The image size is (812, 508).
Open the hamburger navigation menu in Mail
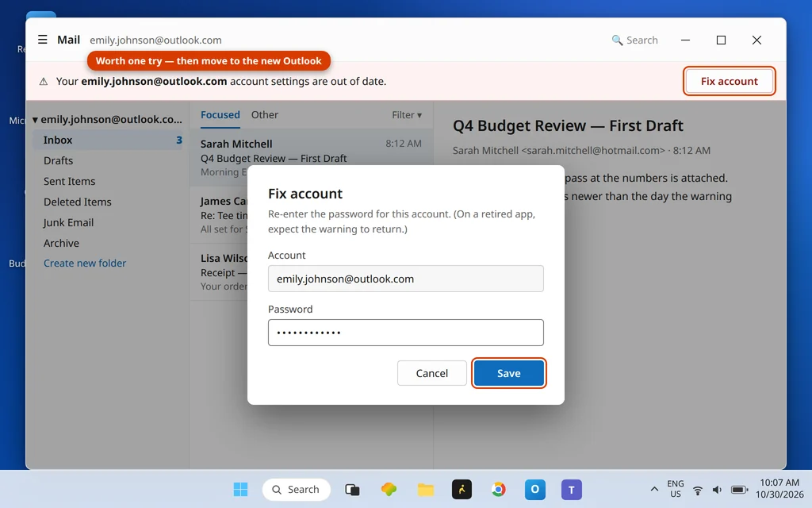[x=43, y=40]
